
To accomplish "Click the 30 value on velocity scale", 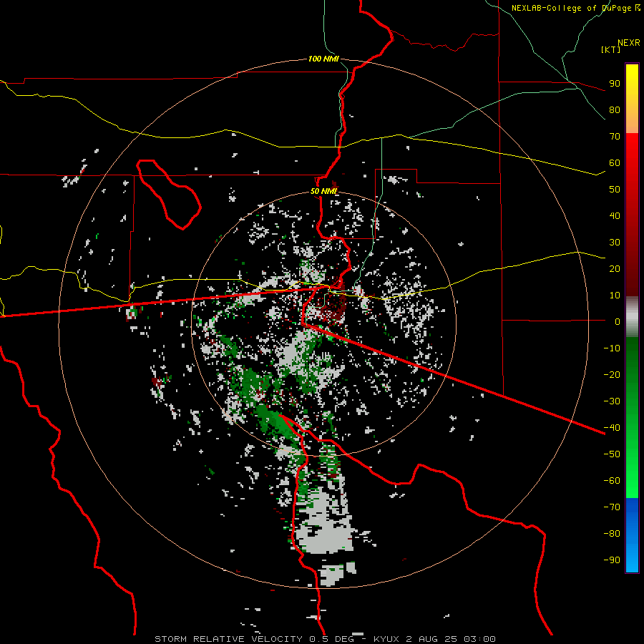I will pyautogui.click(x=615, y=243).
